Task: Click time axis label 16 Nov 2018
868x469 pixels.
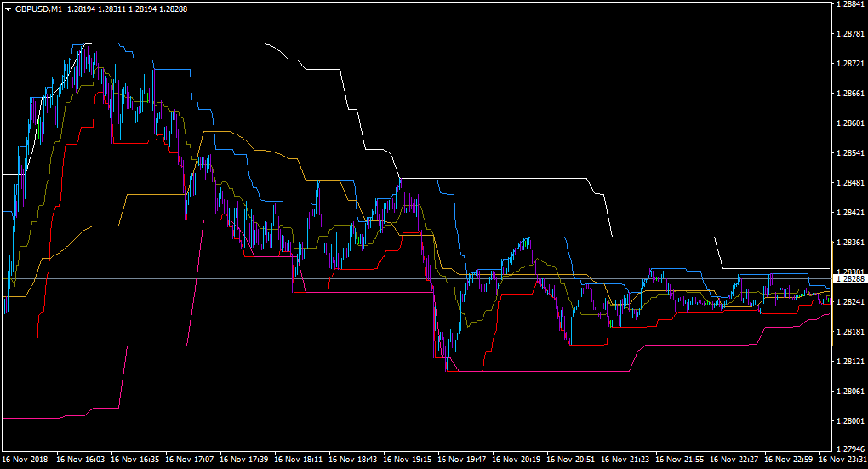Action: (25, 459)
